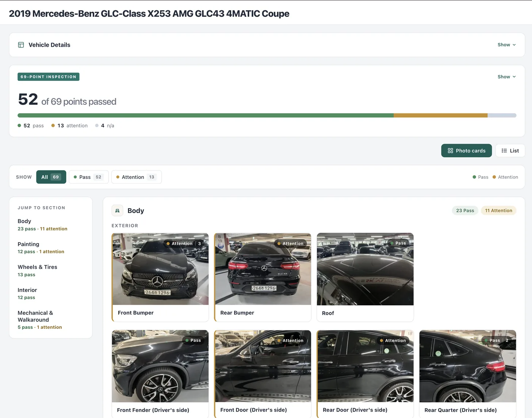The height and width of the screenshot is (418, 532).
Task: Click Pass badge on Front Fender card
Action: tap(193, 341)
